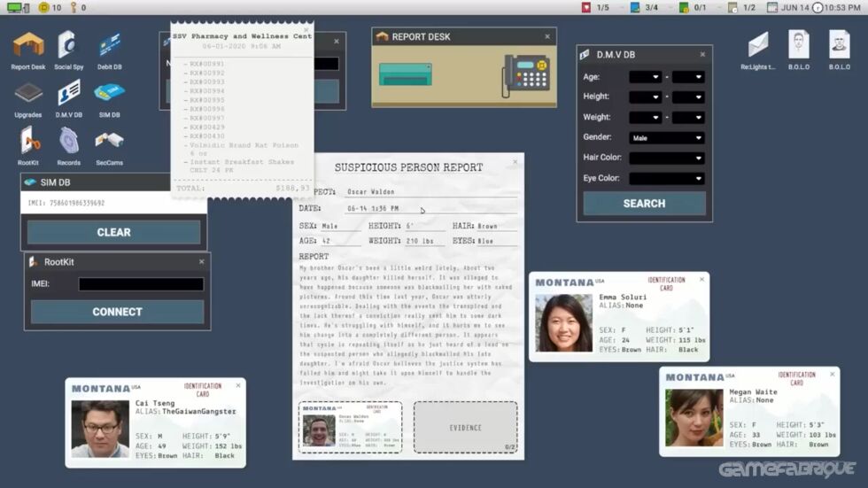Open the Hair Color dropdown
Image resolution: width=868 pixels, height=488 pixels.
(x=666, y=158)
